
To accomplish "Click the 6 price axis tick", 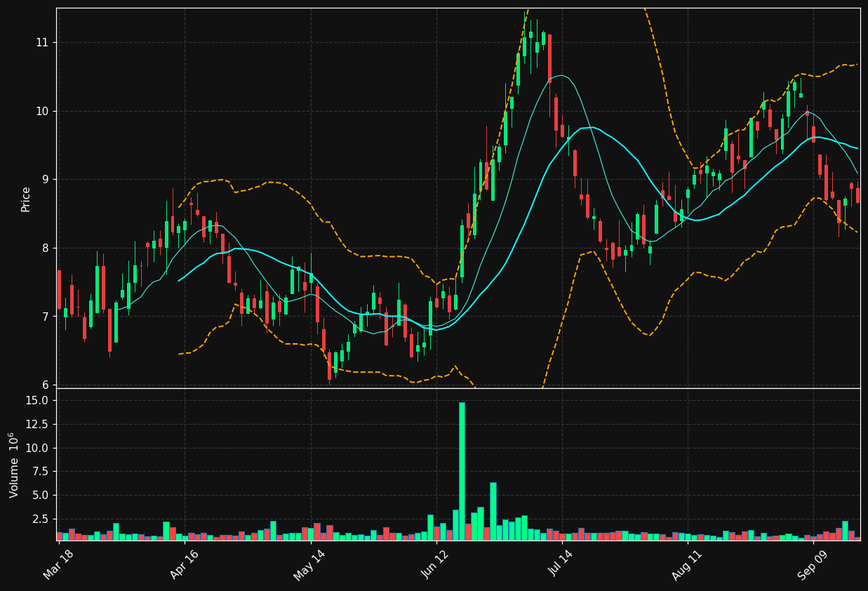I will (46, 385).
